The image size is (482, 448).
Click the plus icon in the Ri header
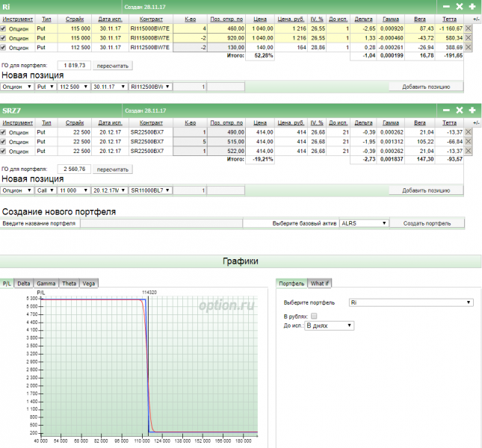472,6
